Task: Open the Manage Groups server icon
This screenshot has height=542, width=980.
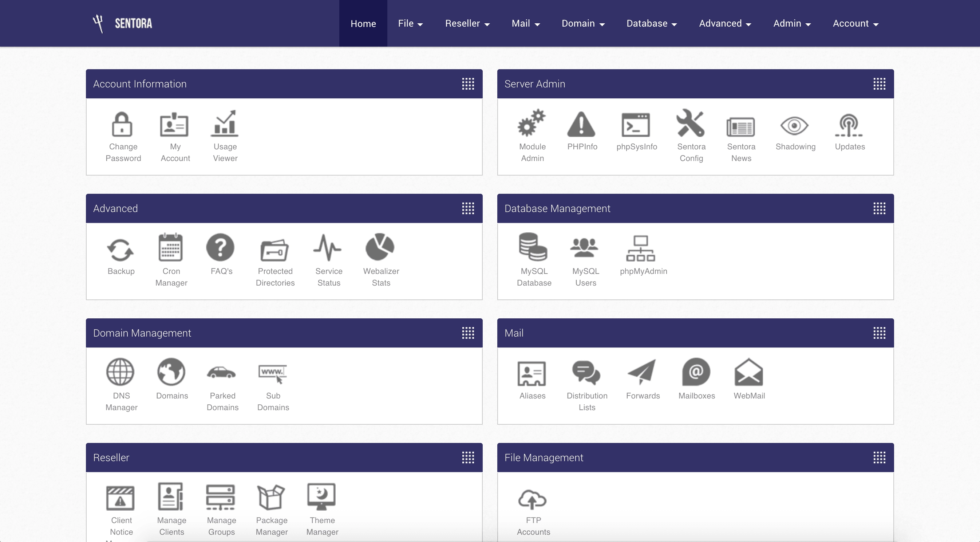Action: click(221, 497)
